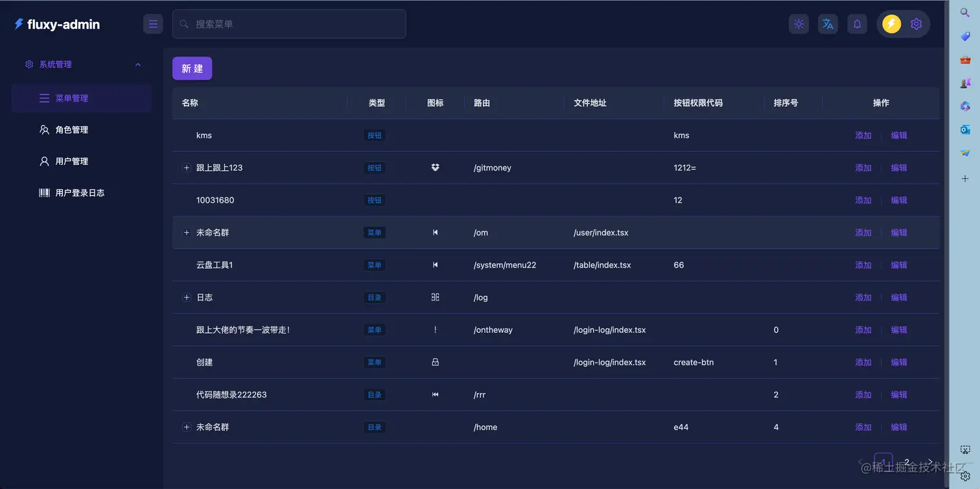Open Microsoft 365 in the Edge sidebar
This screenshot has height=489, width=980.
[x=965, y=106]
